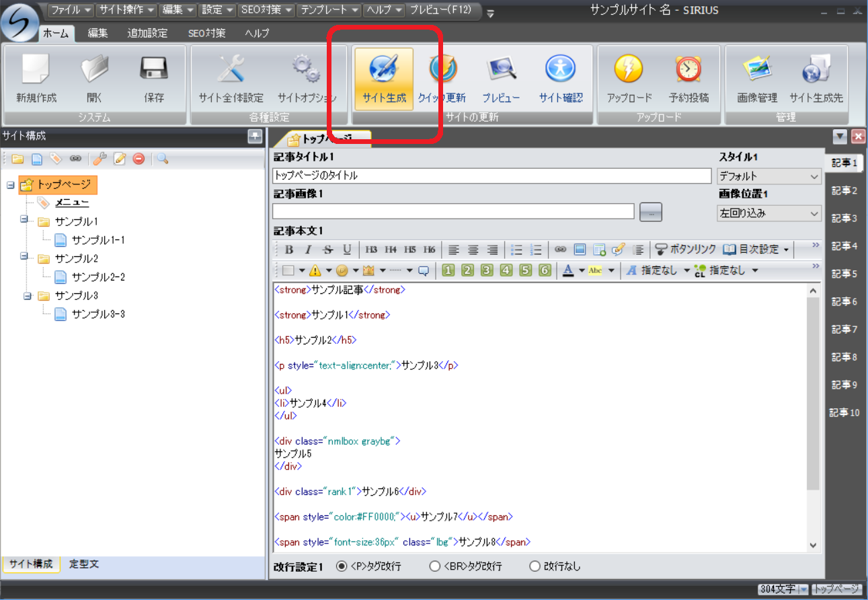
Task: Choose the 改行なし radio option
Action: [535, 566]
